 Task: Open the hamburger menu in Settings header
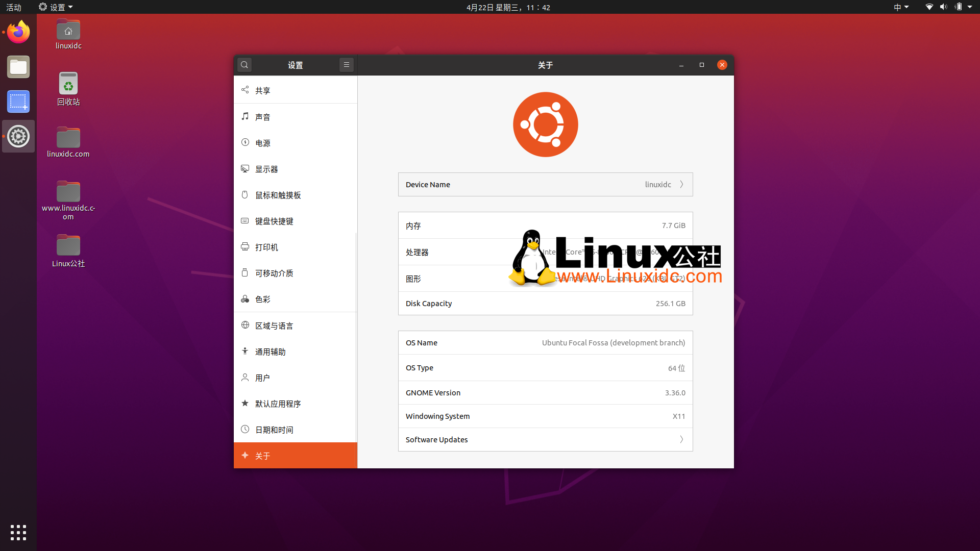tap(346, 65)
